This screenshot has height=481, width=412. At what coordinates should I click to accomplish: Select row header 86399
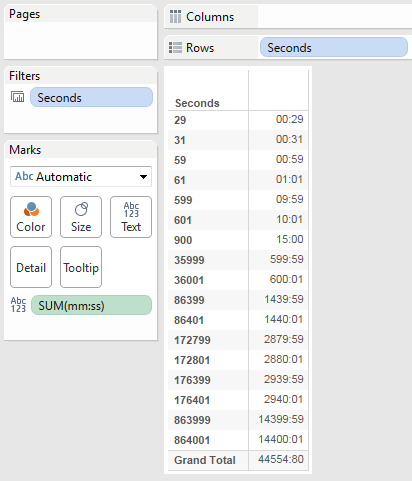tap(189, 300)
